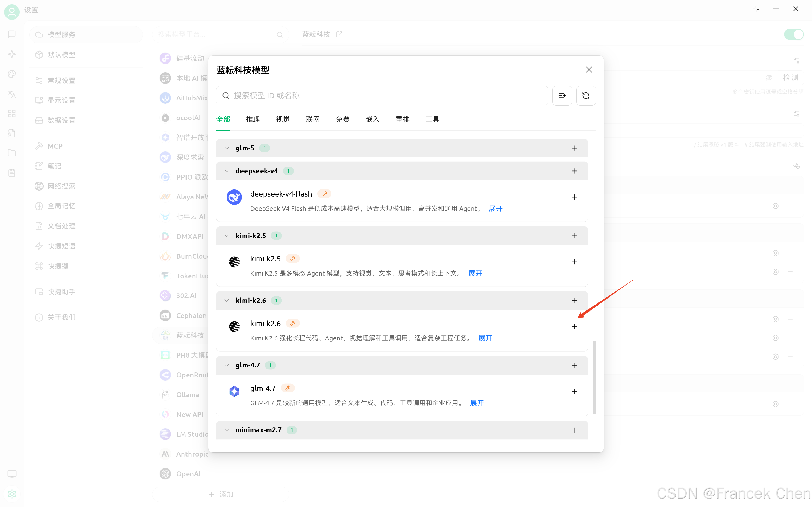Screen dimensions: 812x507
Task: Switch to the 视觉 tab
Action: 283,119
